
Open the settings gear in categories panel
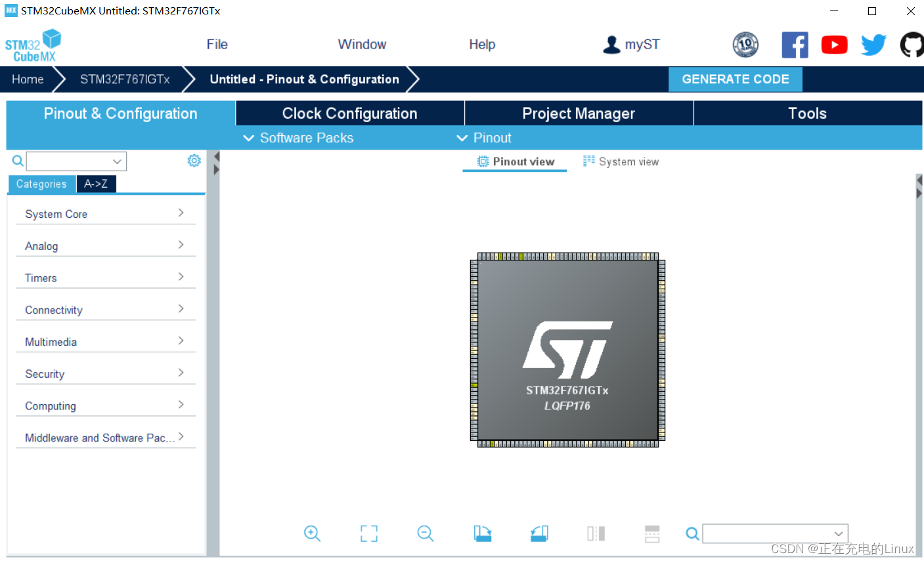point(194,161)
